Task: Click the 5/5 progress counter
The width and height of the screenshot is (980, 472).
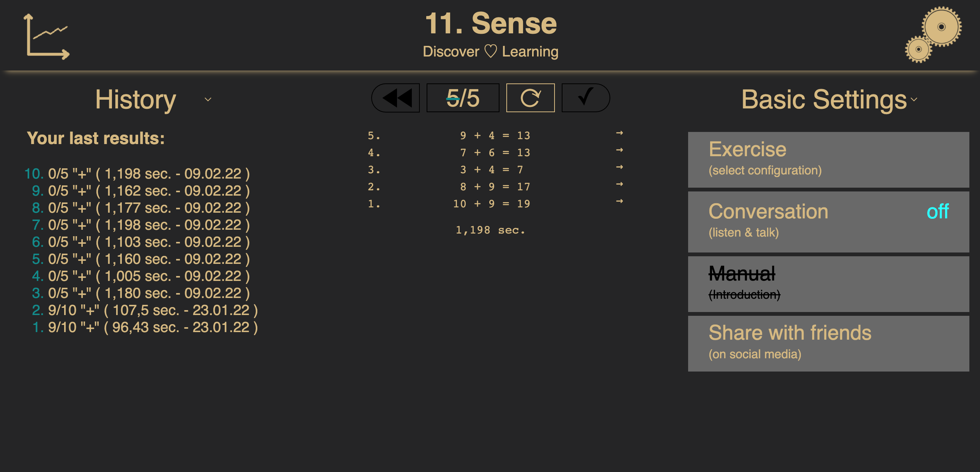Action: coord(463,98)
